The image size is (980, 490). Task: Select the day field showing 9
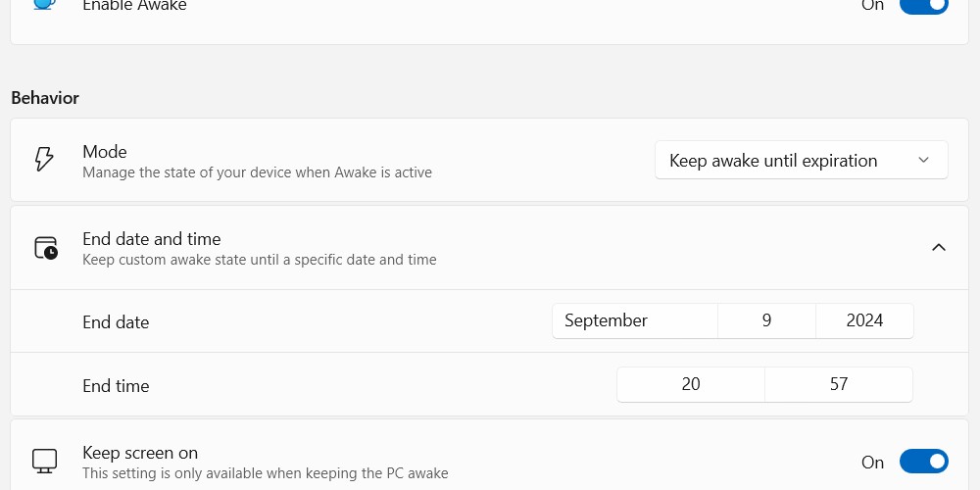[767, 320]
